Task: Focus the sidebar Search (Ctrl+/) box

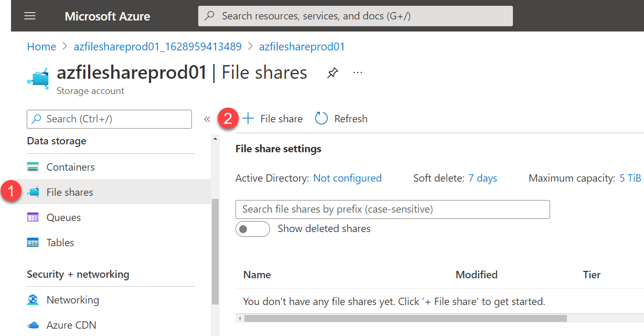Action: tap(109, 119)
